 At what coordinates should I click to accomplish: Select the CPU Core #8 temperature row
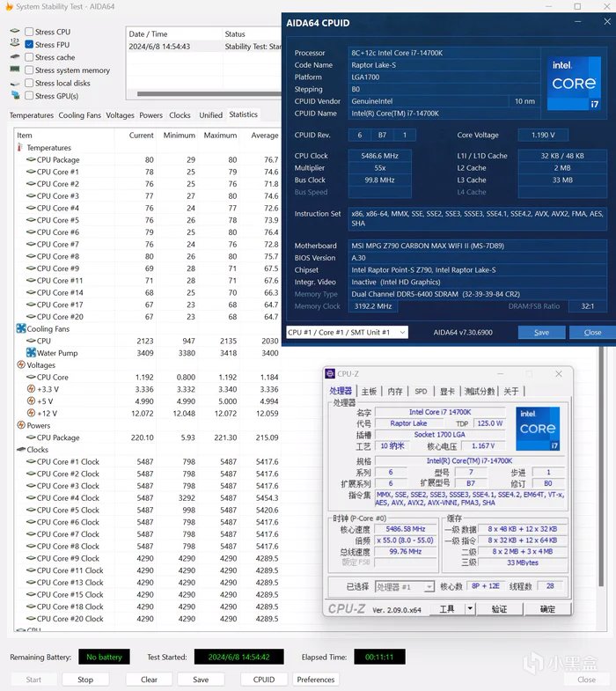147,256
